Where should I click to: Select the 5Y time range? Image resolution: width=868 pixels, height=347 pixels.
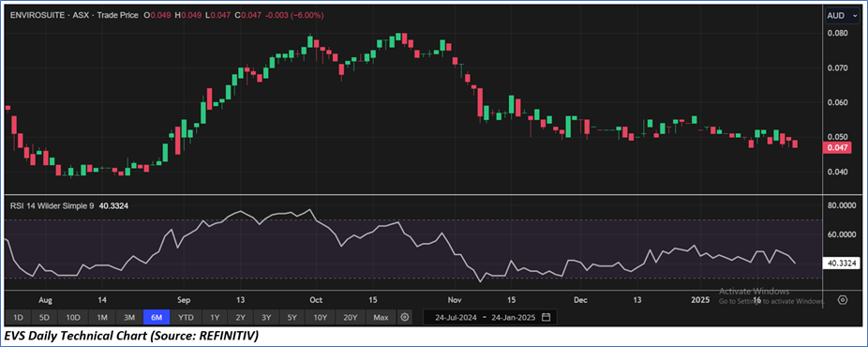[292, 318]
